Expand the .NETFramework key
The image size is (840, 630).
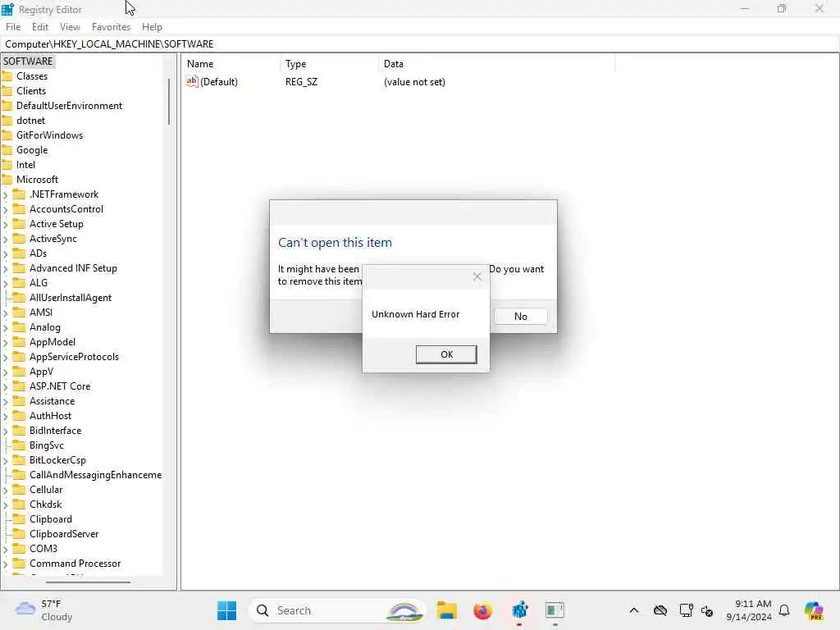click(6, 195)
